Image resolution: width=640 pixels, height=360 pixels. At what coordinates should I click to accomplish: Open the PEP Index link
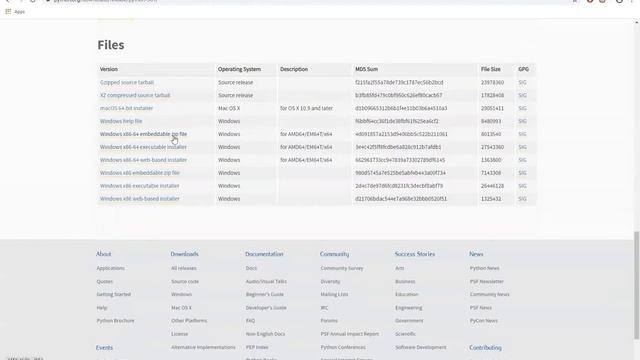point(257,347)
